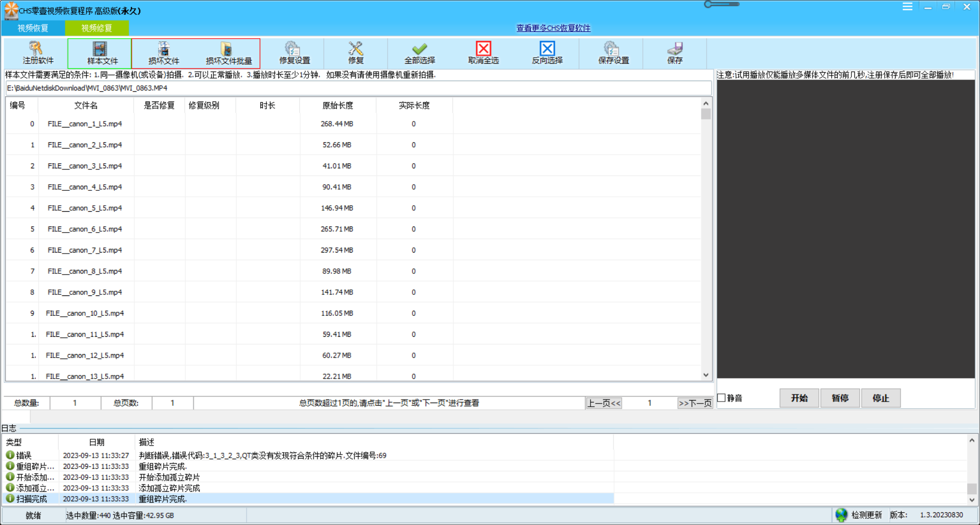This screenshot has height=525, width=980.
Task: Go to previous page with 上一页<<
Action: click(x=604, y=403)
